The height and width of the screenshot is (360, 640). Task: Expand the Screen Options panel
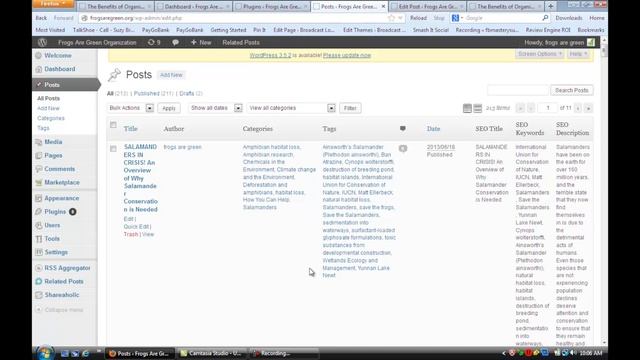point(540,54)
